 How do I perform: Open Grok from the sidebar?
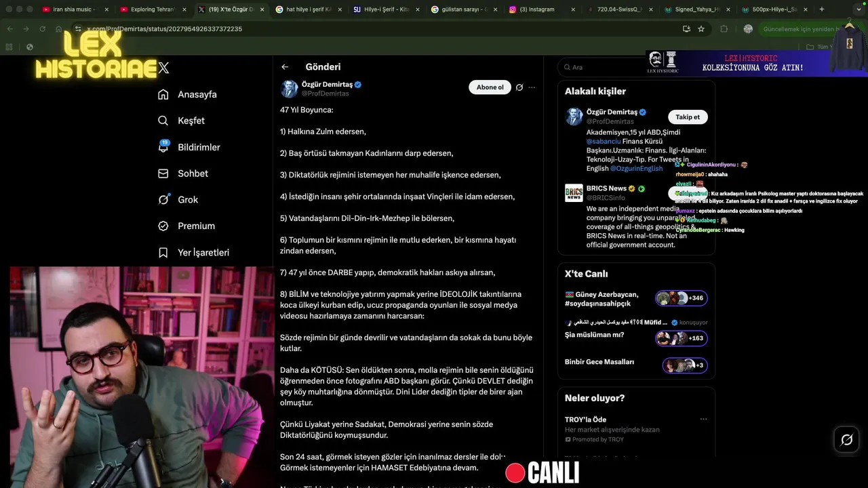click(178, 199)
